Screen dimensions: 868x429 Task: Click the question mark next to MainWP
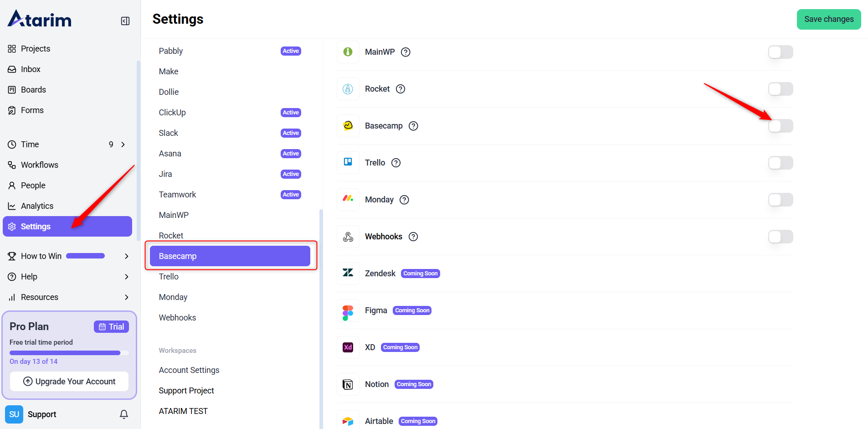coord(406,52)
